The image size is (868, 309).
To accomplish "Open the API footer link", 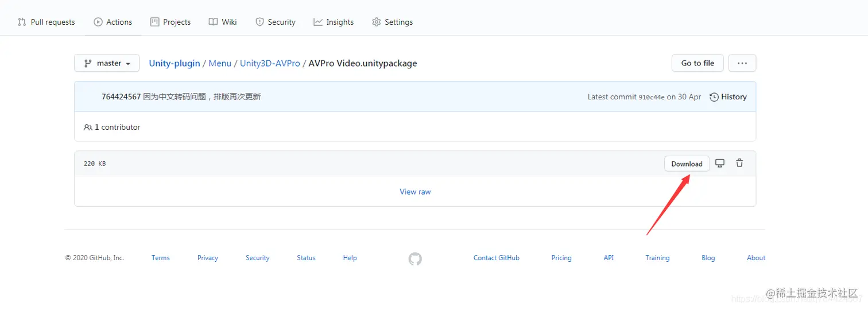I will coord(609,258).
